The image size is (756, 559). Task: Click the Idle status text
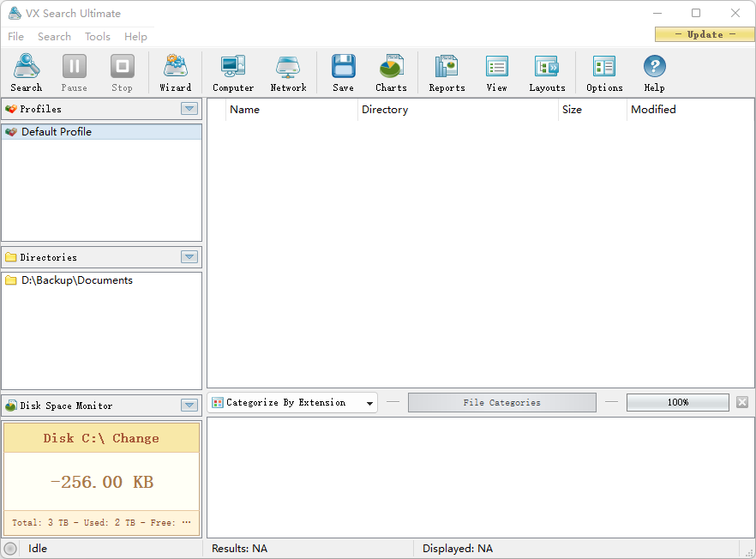[38, 549]
